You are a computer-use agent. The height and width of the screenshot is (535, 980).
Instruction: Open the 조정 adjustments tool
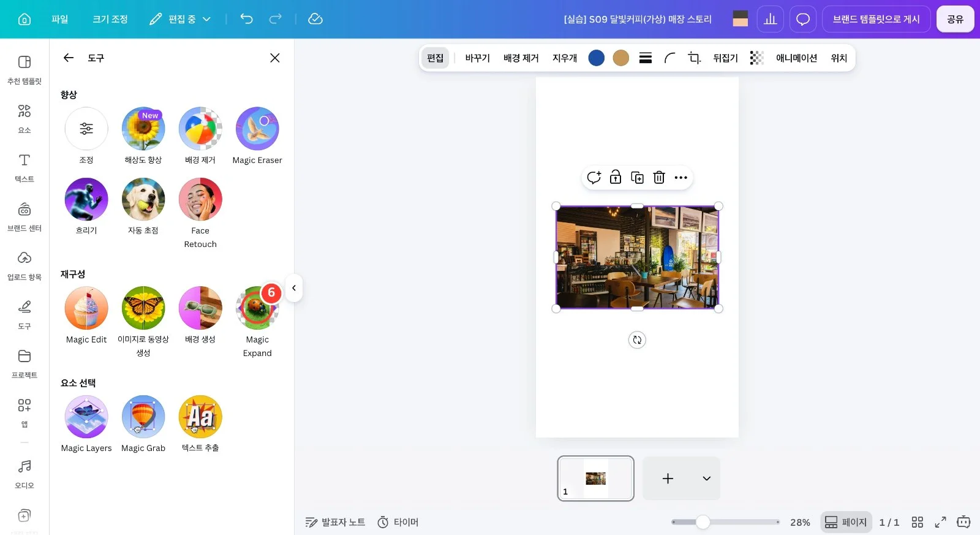pos(86,129)
